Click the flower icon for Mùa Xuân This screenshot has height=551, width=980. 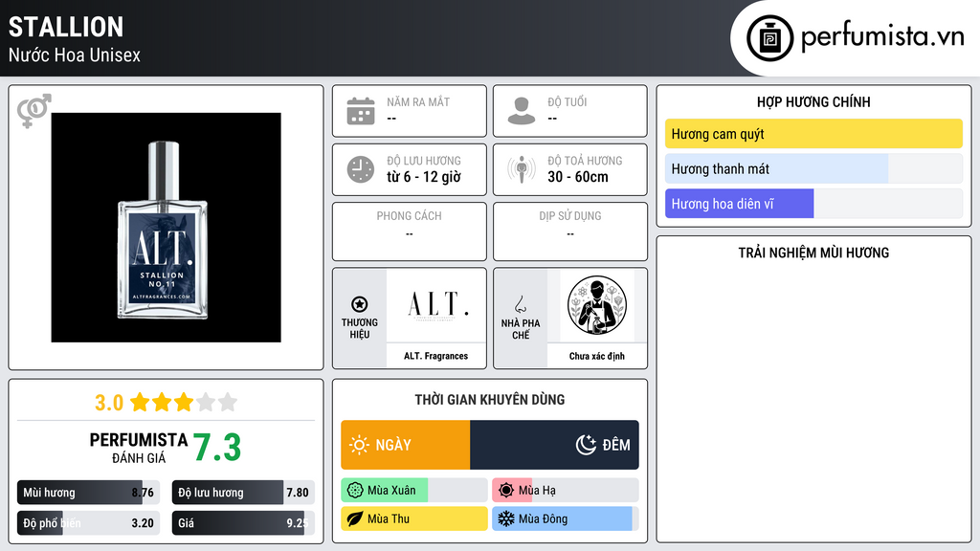pos(355,491)
